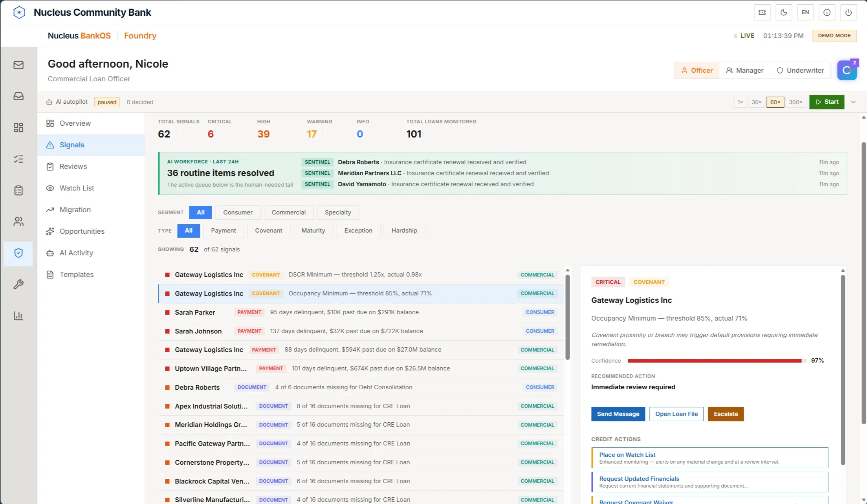
Task: Set autopilot speed to 1×
Action: pos(740,102)
